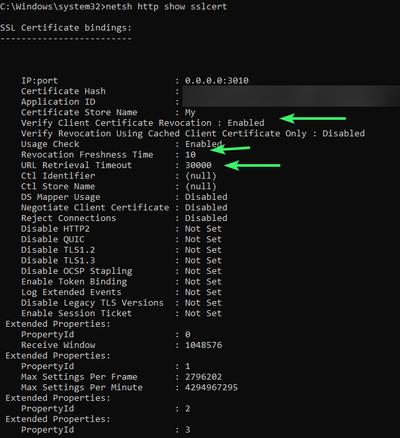
Task: Click the IP:port value 0.0.0.0:3010
Action: point(217,80)
